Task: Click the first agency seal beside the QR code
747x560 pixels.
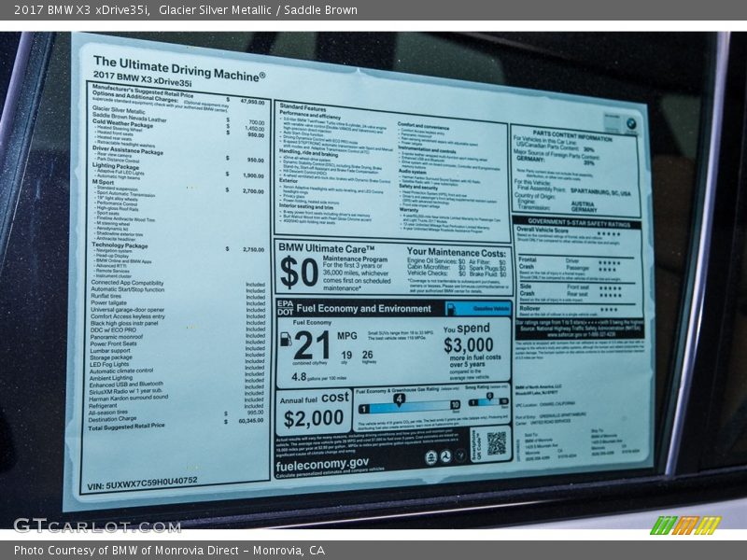Action: point(430,457)
